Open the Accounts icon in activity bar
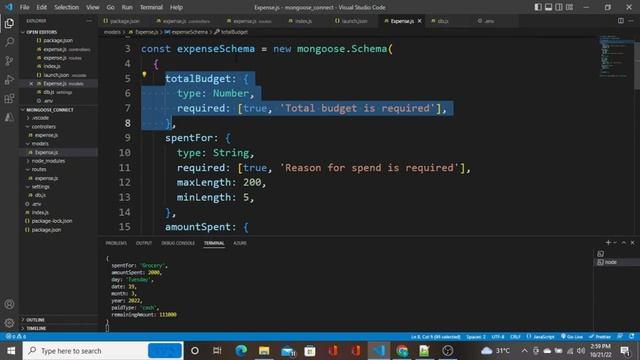 pyautogui.click(x=9, y=304)
